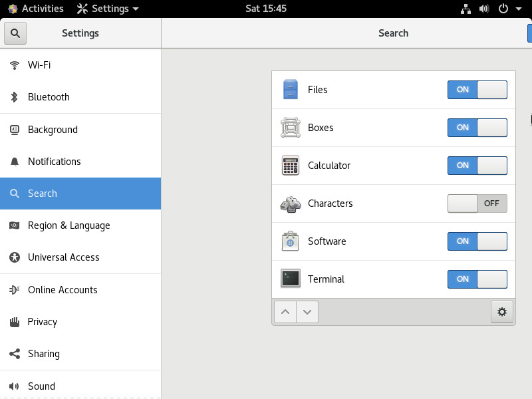Click the volume icon in top bar
The height and width of the screenshot is (399, 532).
point(484,9)
